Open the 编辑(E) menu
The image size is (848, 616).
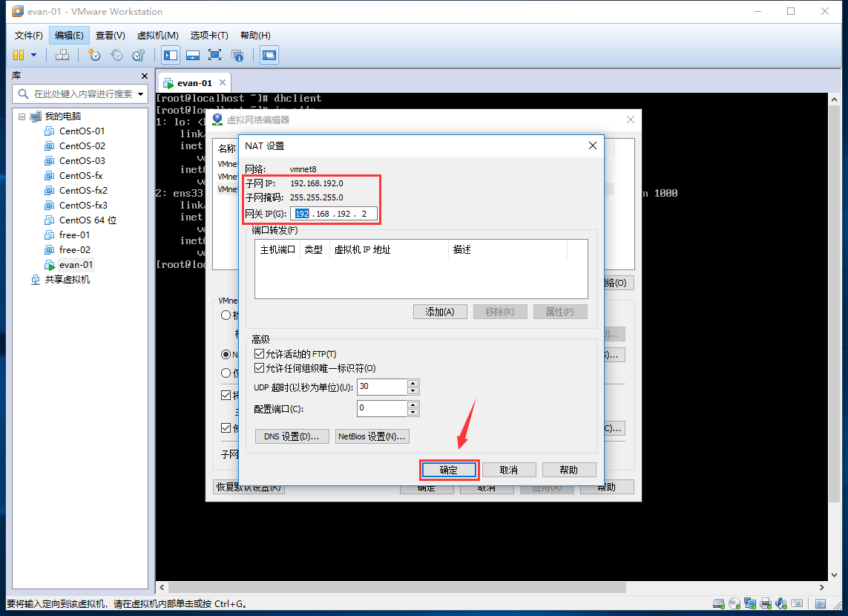point(69,36)
